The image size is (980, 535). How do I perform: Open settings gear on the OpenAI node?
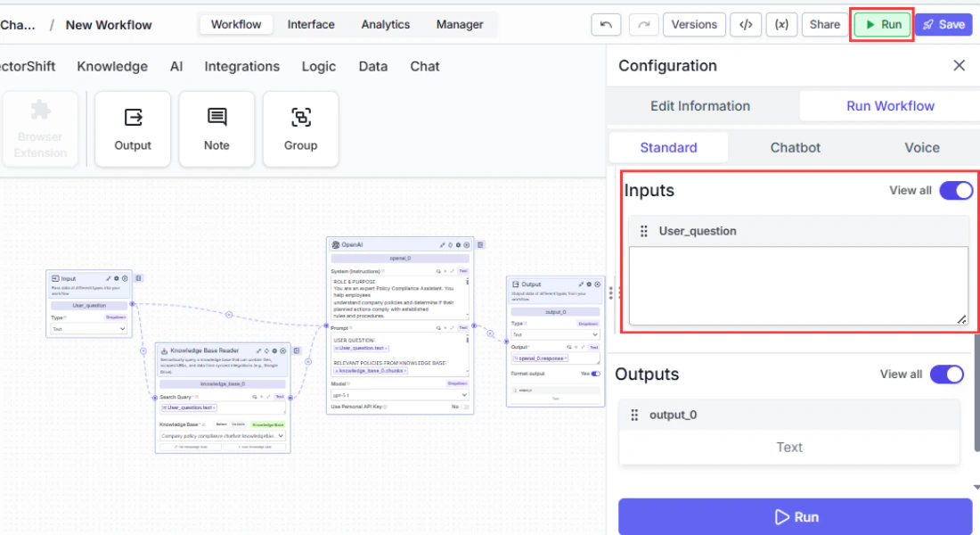coord(458,245)
